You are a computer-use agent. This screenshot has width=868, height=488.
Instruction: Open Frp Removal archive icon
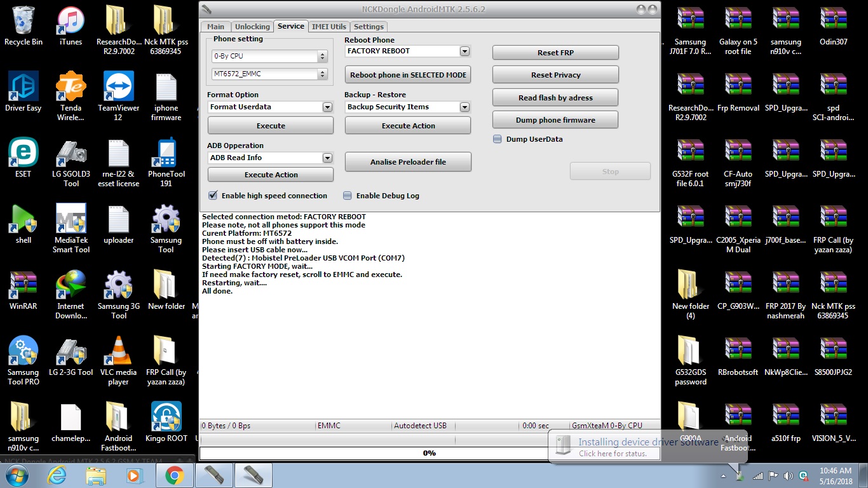click(x=738, y=93)
